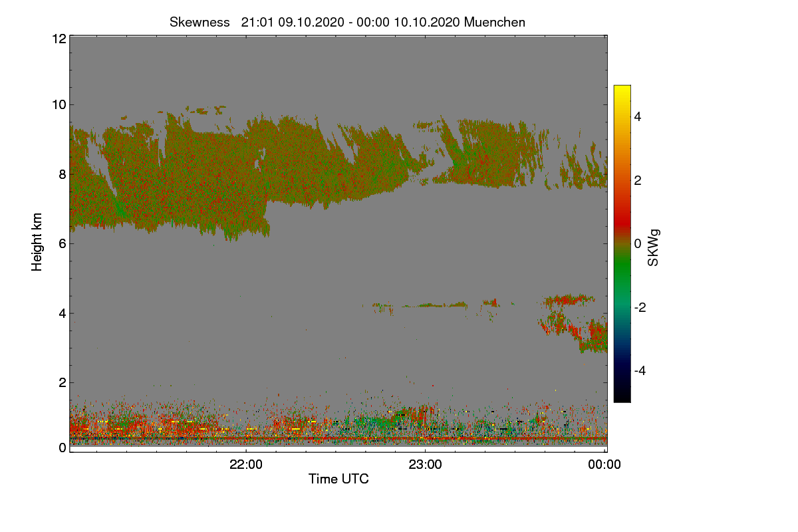This screenshot has height=532, width=798.
Task: Pick the yellow top end of the colorbar
Action: point(622,90)
